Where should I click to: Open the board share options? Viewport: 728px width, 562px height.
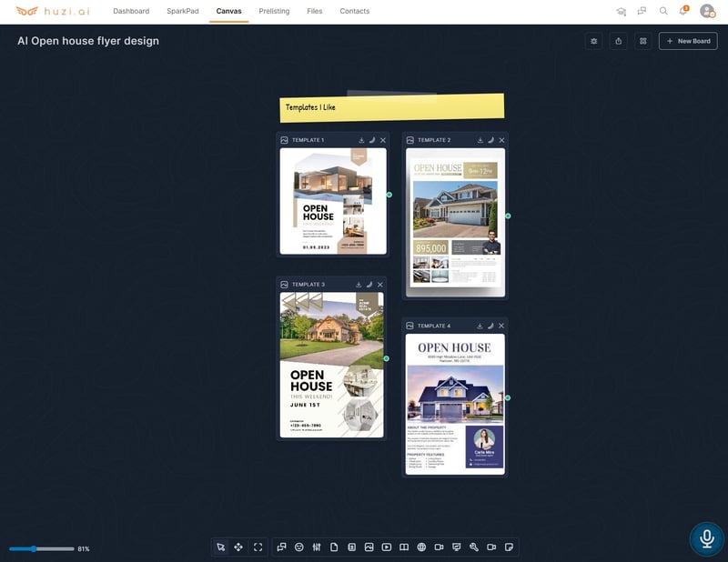coord(619,41)
